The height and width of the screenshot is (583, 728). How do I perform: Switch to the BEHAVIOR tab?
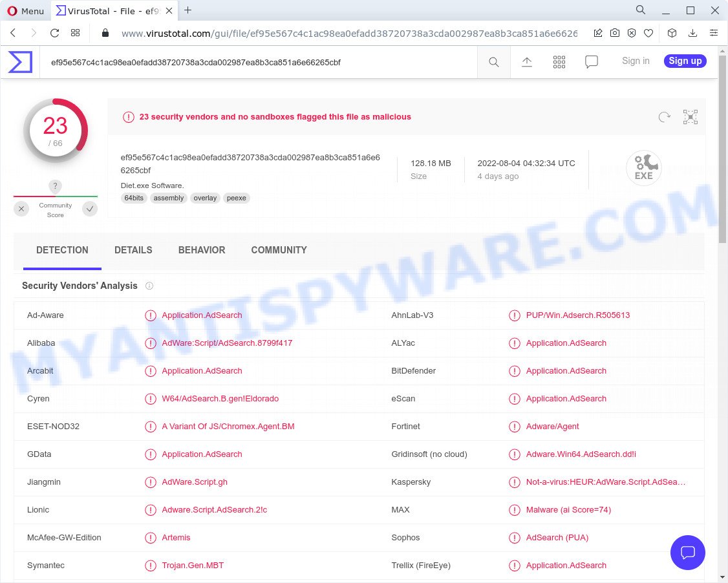202,250
